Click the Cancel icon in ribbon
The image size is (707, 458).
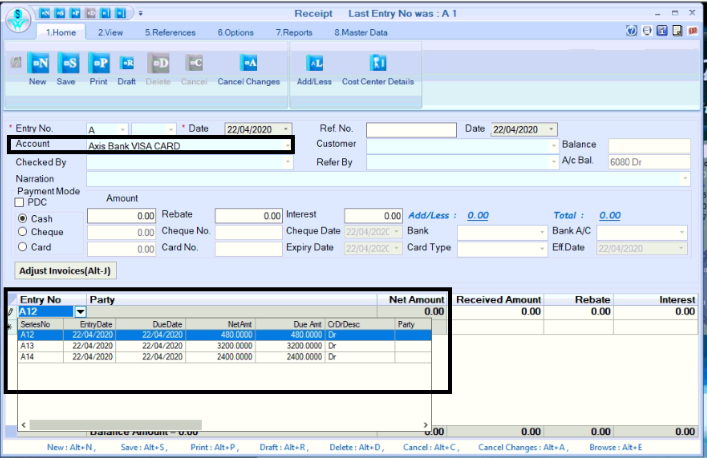click(194, 63)
